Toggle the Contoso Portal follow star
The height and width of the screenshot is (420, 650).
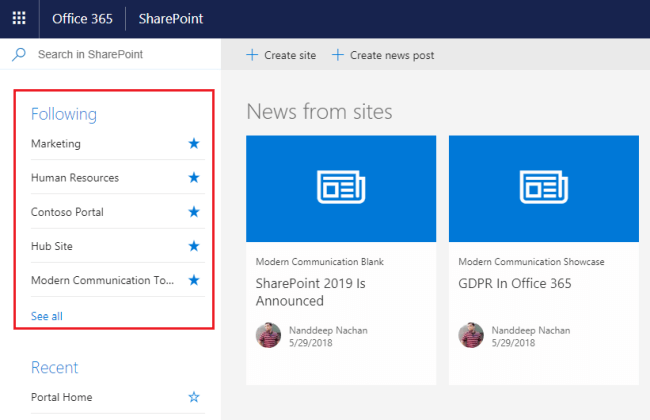[x=194, y=212]
